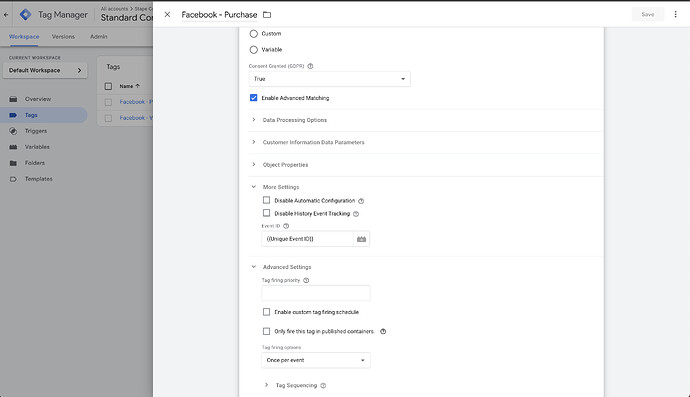Go back using the arrow icon
Viewport: 690px width, 397px height.
(x=6, y=15)
